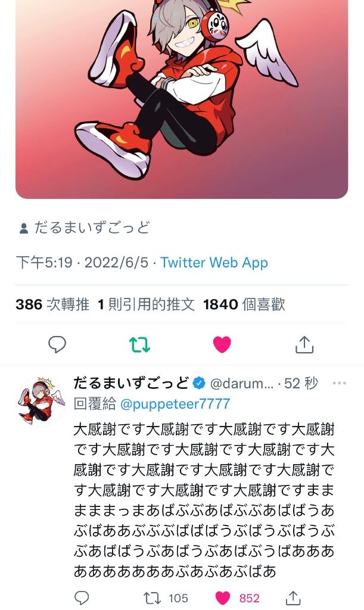Tap the reply bubble icon on main tweet
Viewport: 364px width, 610px height.
pyautogui.click(x=57, y=345)
